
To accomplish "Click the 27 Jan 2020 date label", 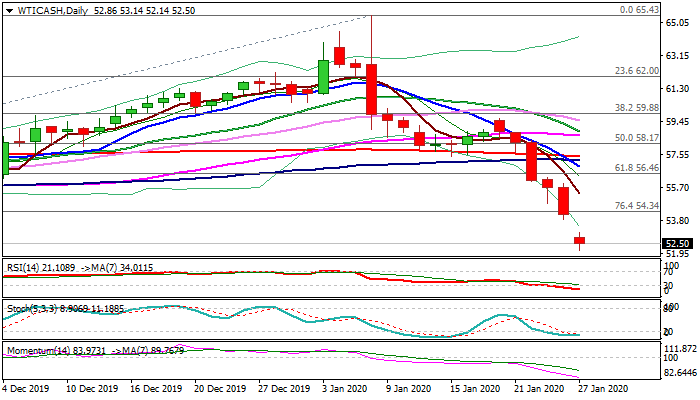I will tap(603, 388).
